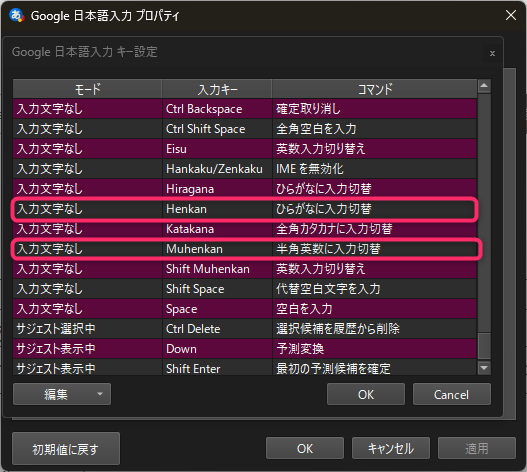Select 入力文字なし mode in the Henkan row

coord(87,209)
